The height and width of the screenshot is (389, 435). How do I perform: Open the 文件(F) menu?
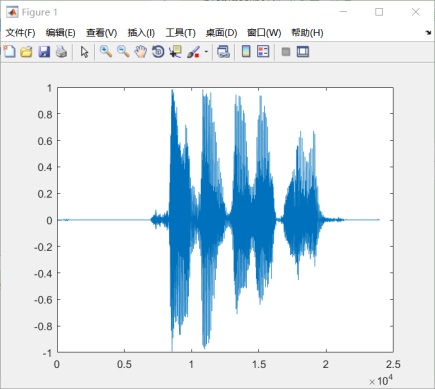click(21, 33)
